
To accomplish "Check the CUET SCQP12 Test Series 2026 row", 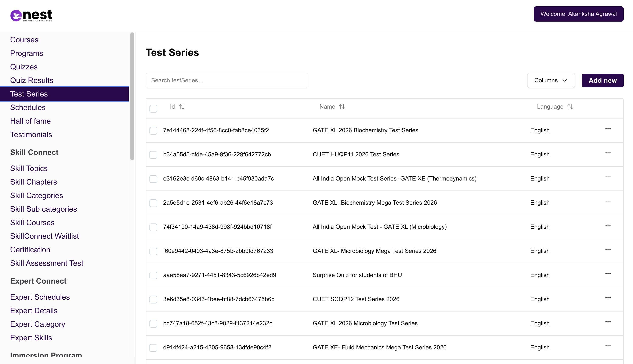I will [x=153, y=299].
